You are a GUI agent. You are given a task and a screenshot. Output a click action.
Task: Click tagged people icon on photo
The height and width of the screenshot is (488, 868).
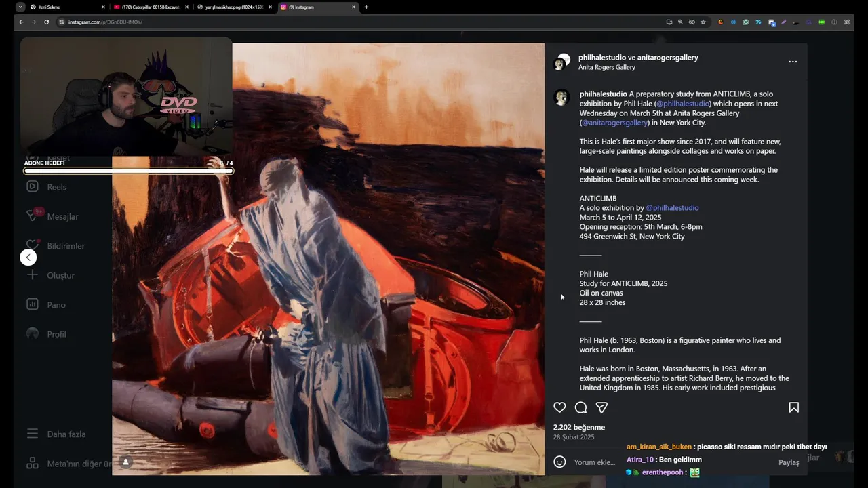[125, 462]
